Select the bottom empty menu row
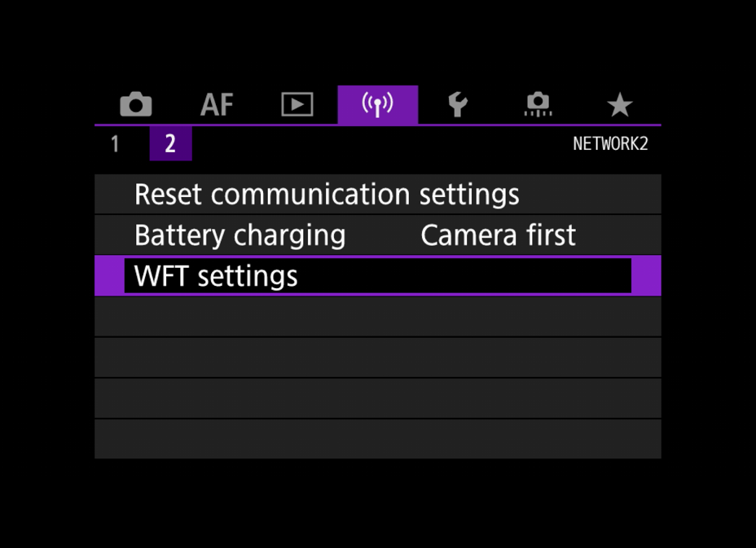Image resolution: width=756 pixels, height=548 pixels. tap(377, 439)
